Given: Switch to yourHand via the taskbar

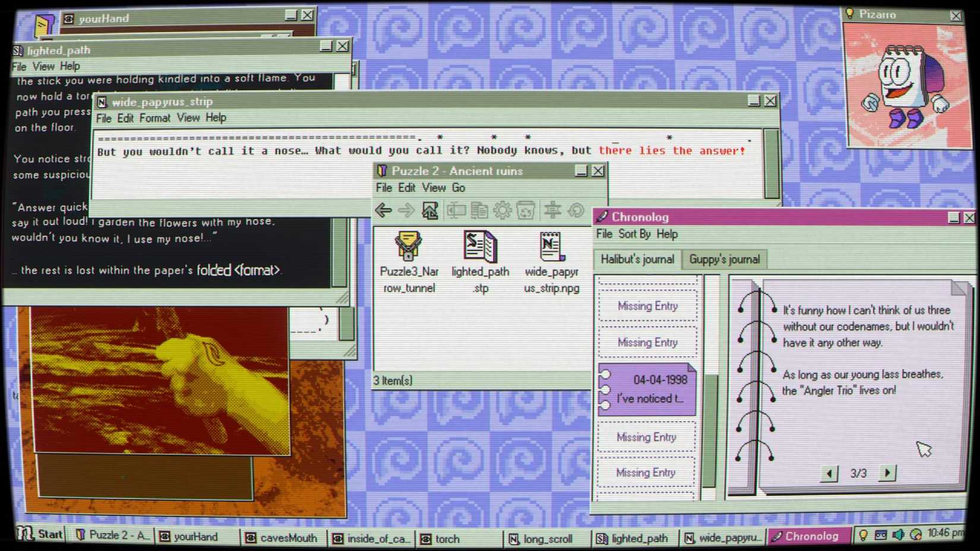Looking at the screenshot, I should tap(197, 537).
